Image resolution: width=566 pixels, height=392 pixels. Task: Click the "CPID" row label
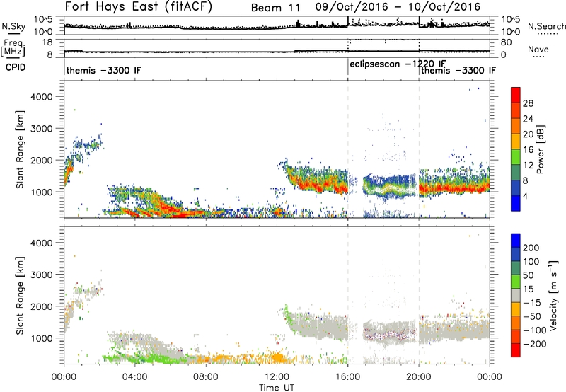tap(16, 67)
